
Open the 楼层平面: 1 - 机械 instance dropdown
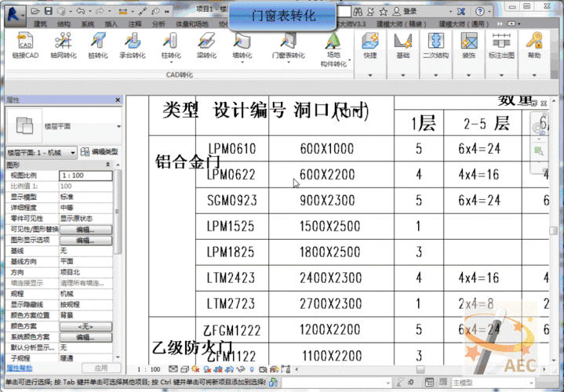pyautogui.click(x=42, y=152)
